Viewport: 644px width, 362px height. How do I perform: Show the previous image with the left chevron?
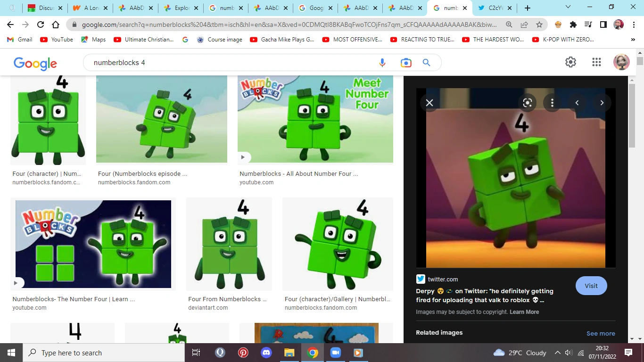[x=577, y=102]
